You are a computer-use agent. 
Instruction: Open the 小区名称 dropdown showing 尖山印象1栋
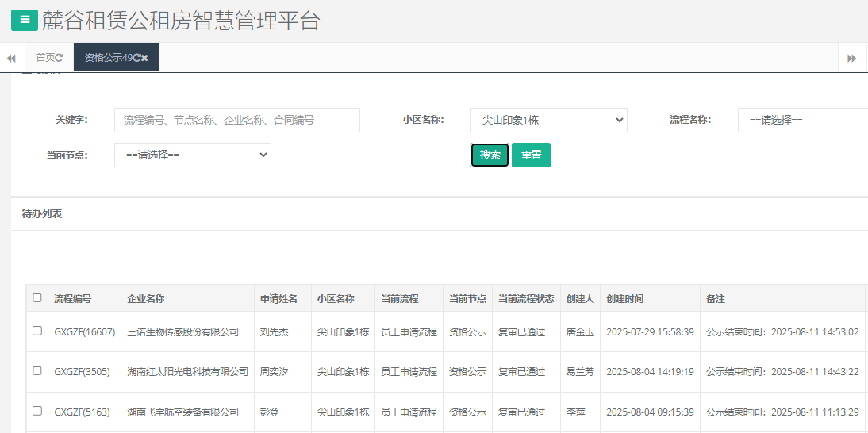pos(548,121)
